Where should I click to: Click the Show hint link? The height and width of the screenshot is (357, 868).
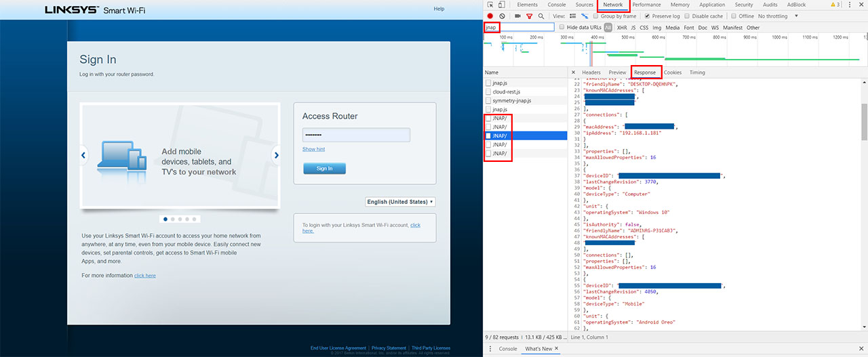click(313, 149)
